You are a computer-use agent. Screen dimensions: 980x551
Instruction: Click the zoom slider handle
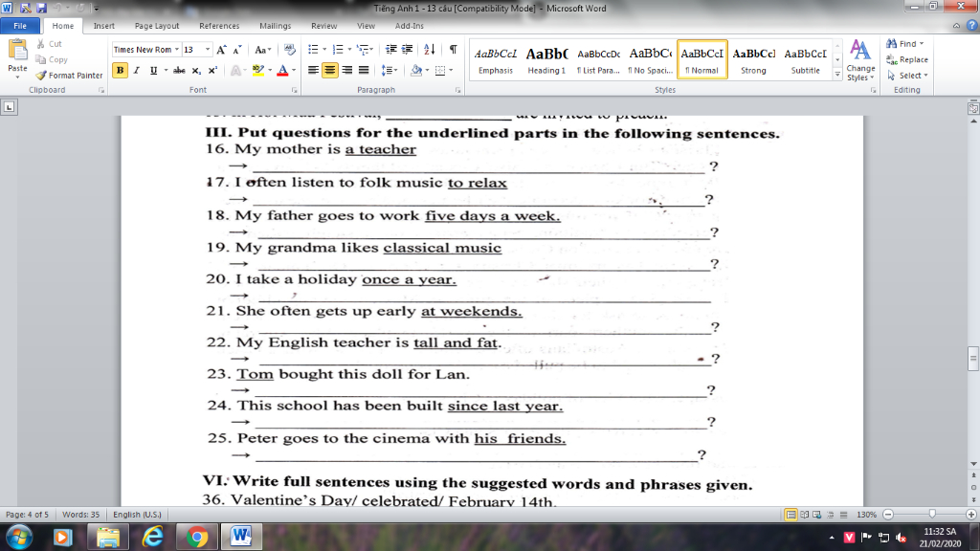(932, 514)
